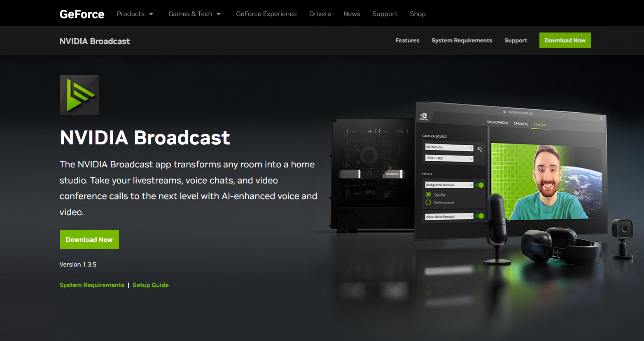Select the Camera tab in the app mockup
The image size is (644, 341).
539,125
